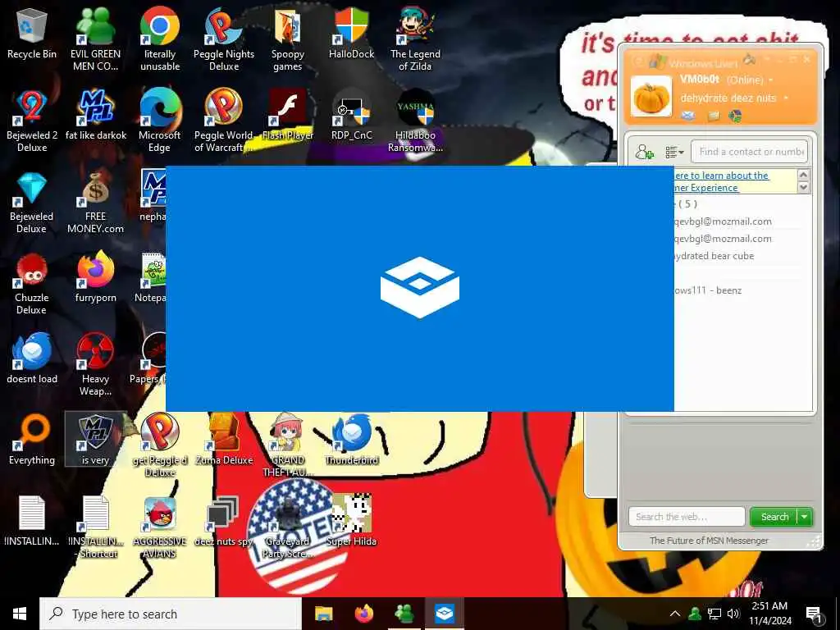Switch to Messenger via taskbar green people icon
Image resolution: width=840 pixels, height=630 pixels.
tap(404, 614)
